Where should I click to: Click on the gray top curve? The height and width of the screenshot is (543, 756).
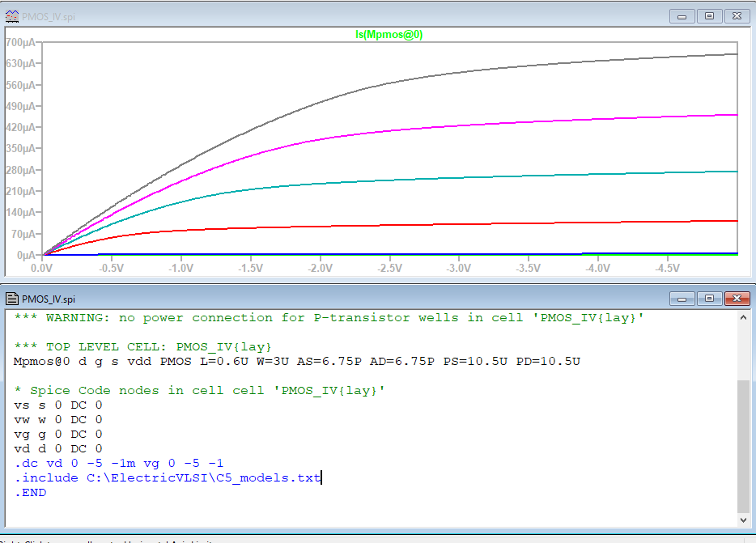click(x=486, y=73)
